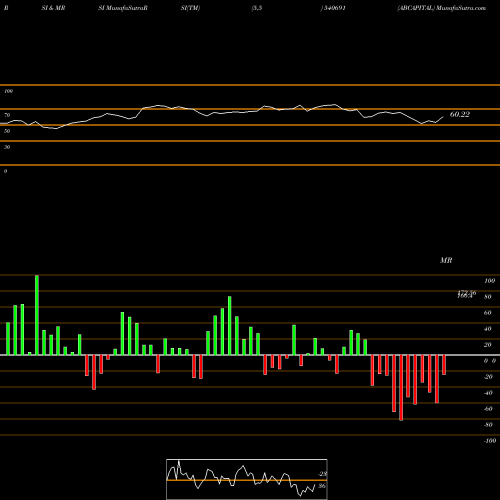Click the '(5,5' parameter text in header
This screenshot has width=500, height=500.
pos(257,8)
